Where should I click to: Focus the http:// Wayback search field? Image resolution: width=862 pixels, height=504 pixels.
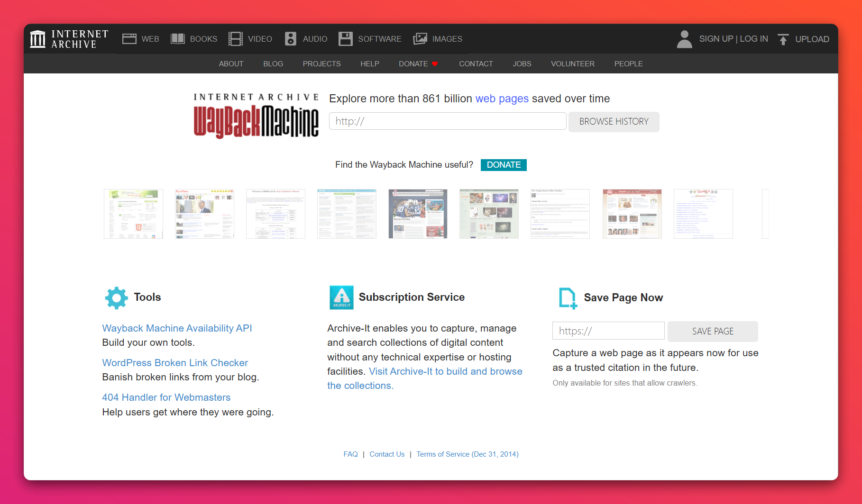(x=448, y=121)
